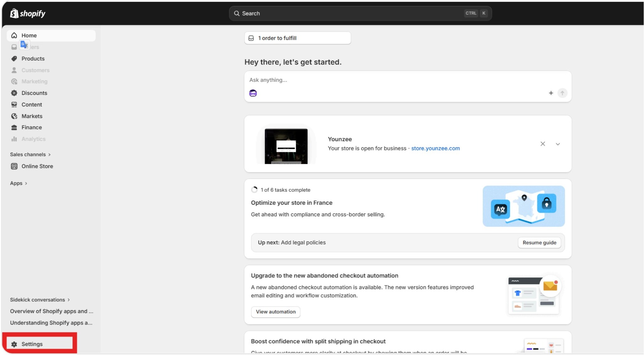This screenshot has height=355, width=644.
Task: Click the Finance bank icon
Action: [x=14, y=127]
